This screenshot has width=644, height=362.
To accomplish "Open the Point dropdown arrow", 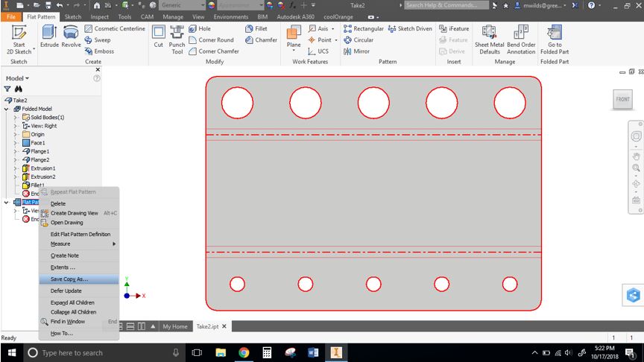I will (336, 39).
